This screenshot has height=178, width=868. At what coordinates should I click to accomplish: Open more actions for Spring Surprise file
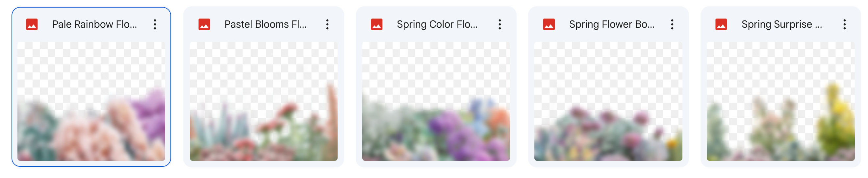point(844,24)
